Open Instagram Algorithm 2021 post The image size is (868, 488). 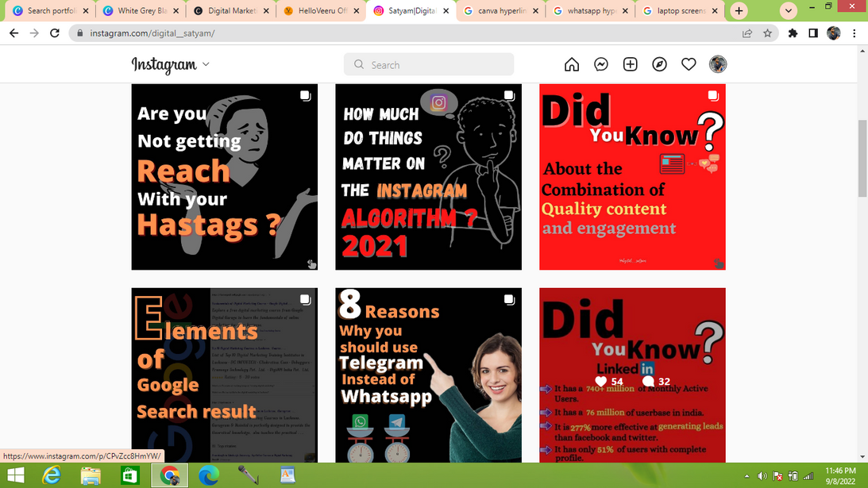pos(428,177)
